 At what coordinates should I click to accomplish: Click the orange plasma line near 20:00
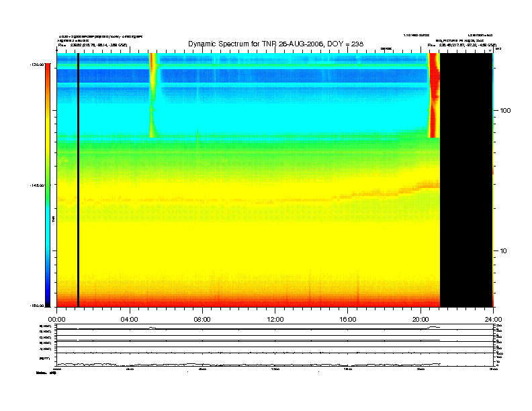click(420, 186)
